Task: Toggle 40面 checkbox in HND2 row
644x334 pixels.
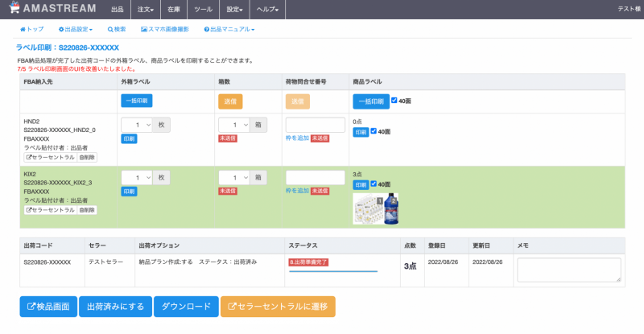Action: (x=374, y=131)
